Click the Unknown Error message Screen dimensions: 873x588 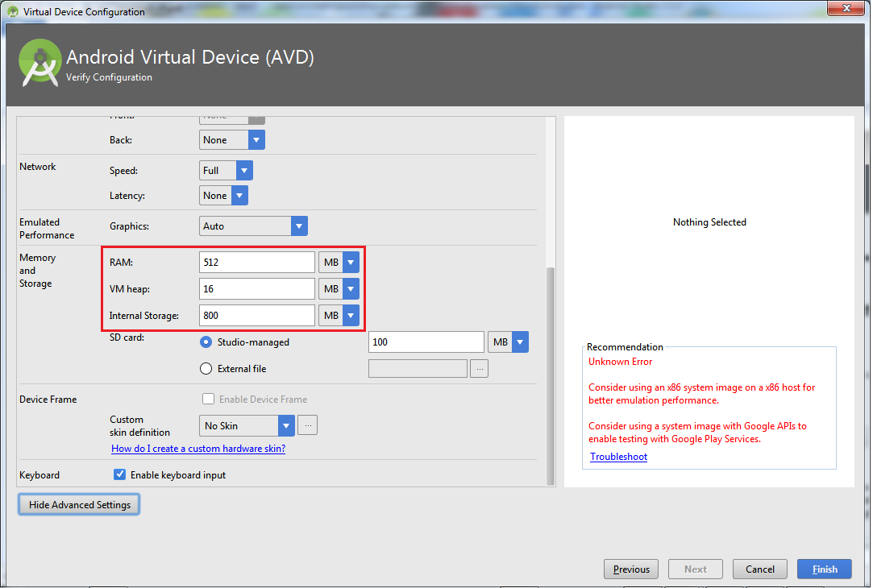coord(620,362)
